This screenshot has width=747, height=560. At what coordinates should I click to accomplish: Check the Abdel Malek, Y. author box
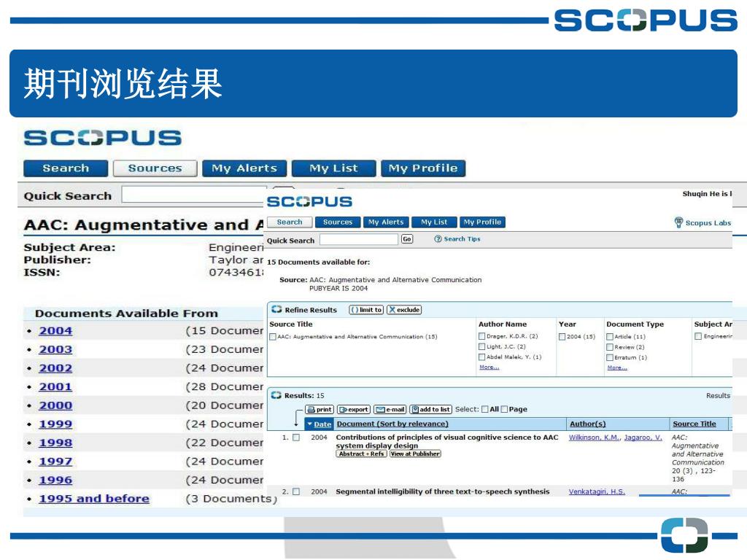(481, 357)
